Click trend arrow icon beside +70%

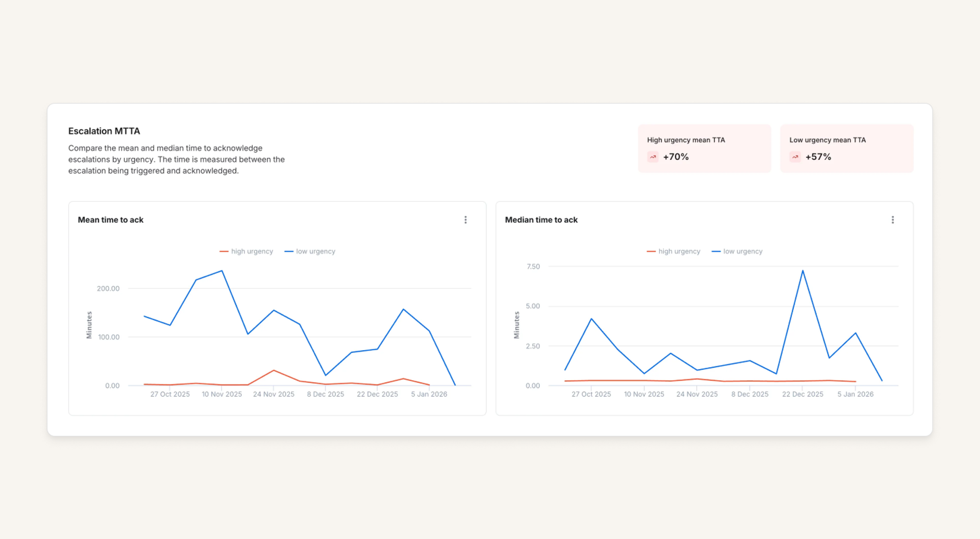coord(653,157)
